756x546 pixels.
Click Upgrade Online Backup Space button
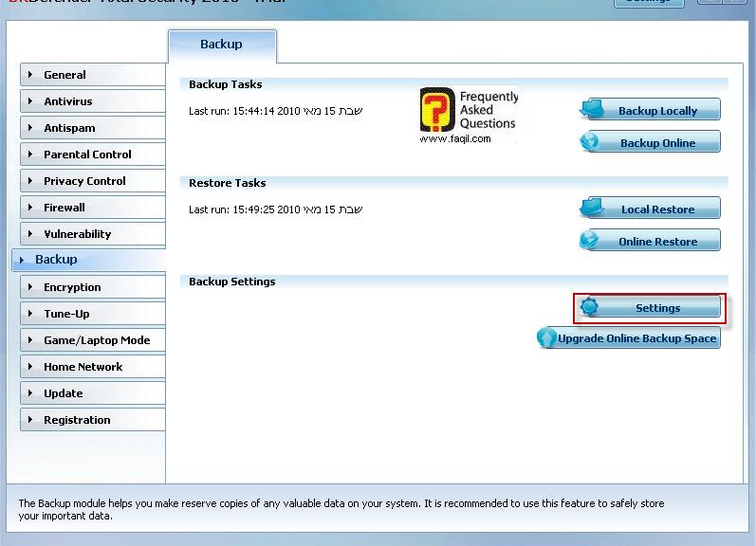pos(629,337)
